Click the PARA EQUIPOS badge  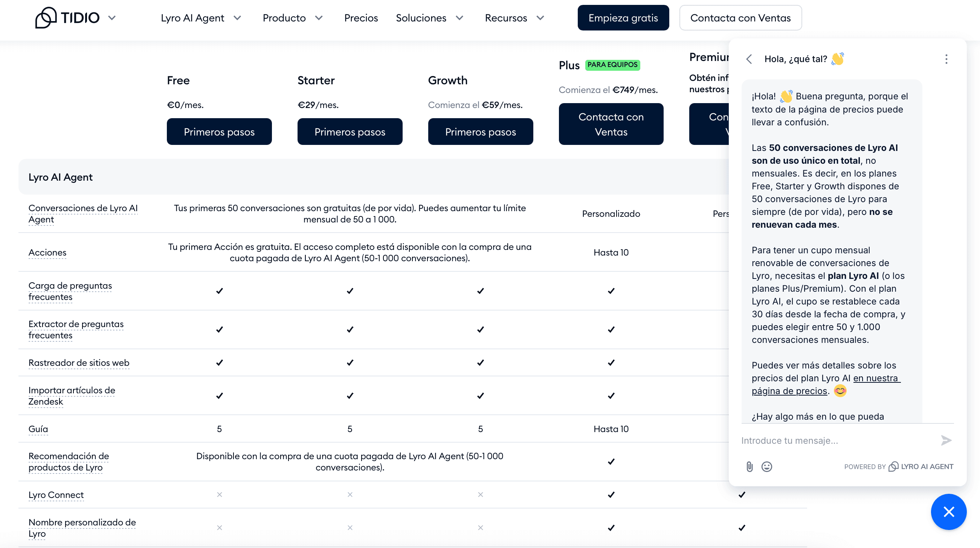point(612,65)
